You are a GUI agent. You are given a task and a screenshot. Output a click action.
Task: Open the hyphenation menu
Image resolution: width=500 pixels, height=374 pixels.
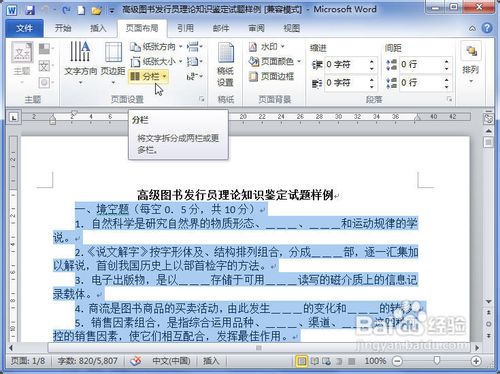(195, 77)
